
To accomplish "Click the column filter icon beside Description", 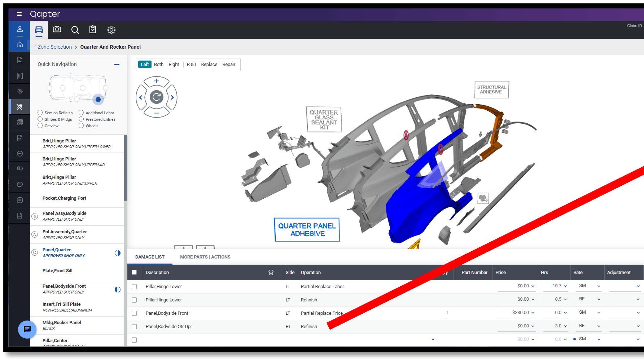I will pos(271,273).
